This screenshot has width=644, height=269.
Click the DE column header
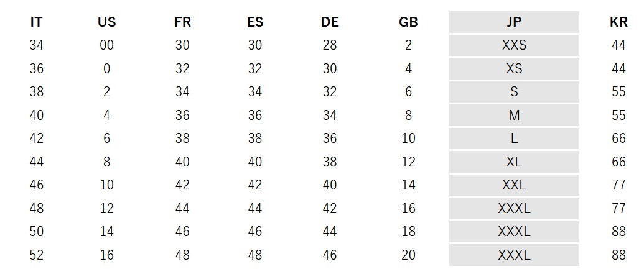(x=330, y=22)
